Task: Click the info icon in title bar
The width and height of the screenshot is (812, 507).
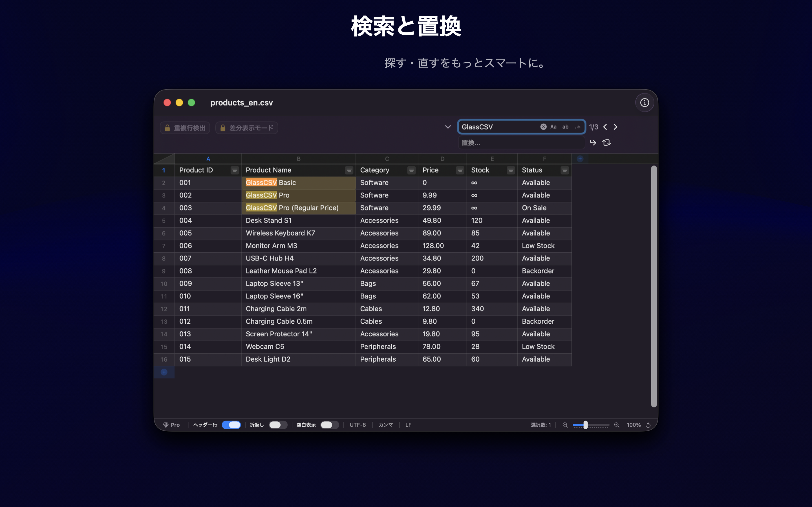Action: [x=644, y=103]
